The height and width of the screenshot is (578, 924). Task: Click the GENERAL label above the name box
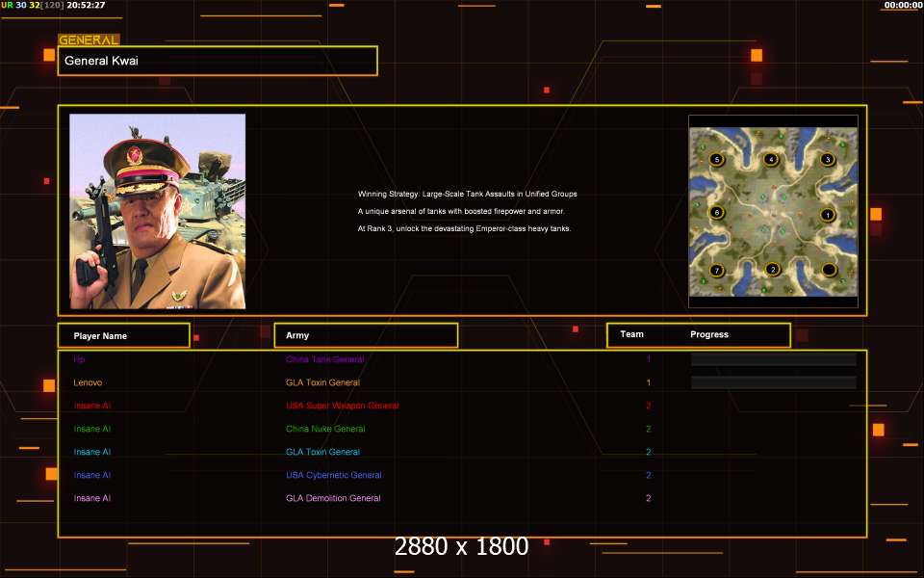89,40
